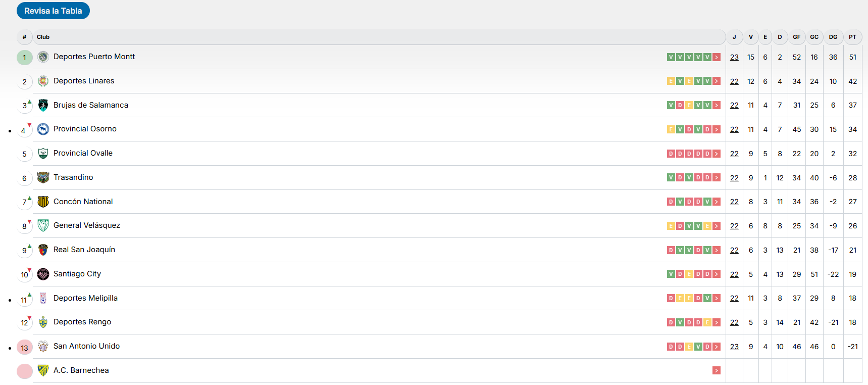Expand form arrow for Deportes Rengo

(717, 322)
